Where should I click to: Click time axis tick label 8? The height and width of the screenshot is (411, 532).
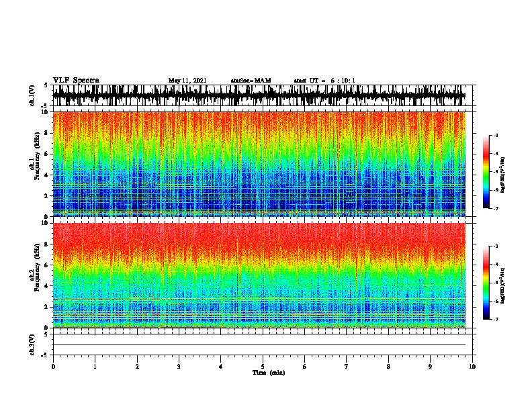click(x=388, y=366)
